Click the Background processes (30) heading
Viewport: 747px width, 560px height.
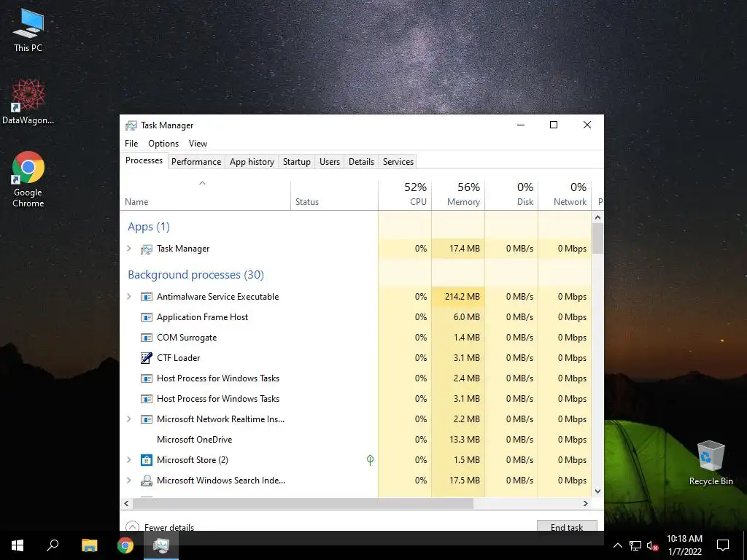click(x=196, y=275)
